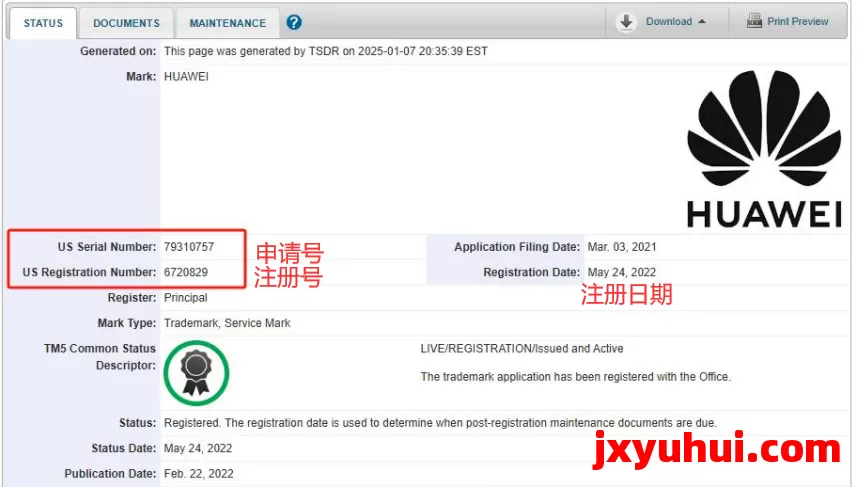This screenshot has height=487, width=857.
Task: Open Print Preview
Action: click(797, 21)
